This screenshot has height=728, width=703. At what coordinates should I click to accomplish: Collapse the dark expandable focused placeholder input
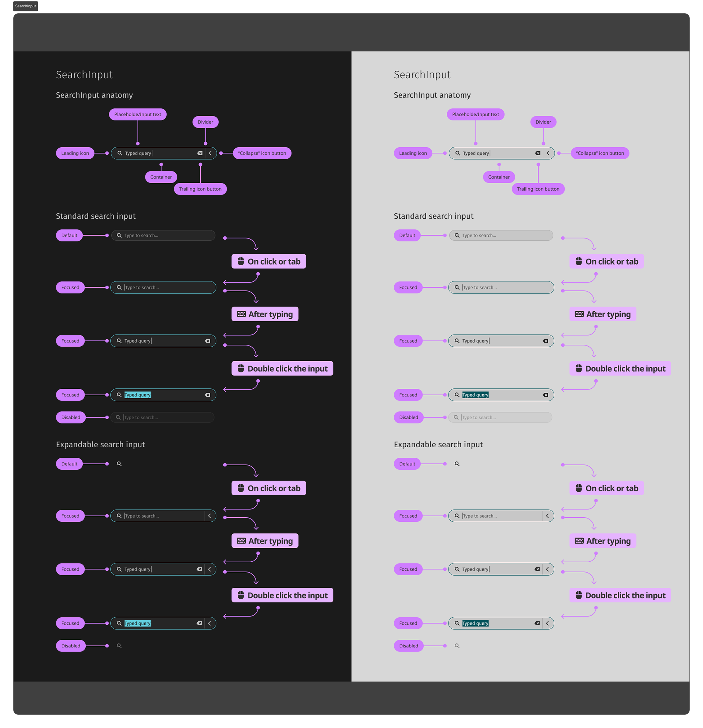point(209,515)
